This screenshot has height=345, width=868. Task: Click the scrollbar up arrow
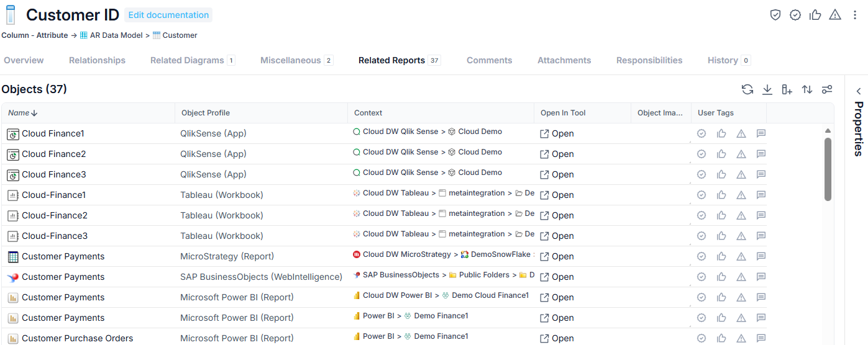(828, 131)
